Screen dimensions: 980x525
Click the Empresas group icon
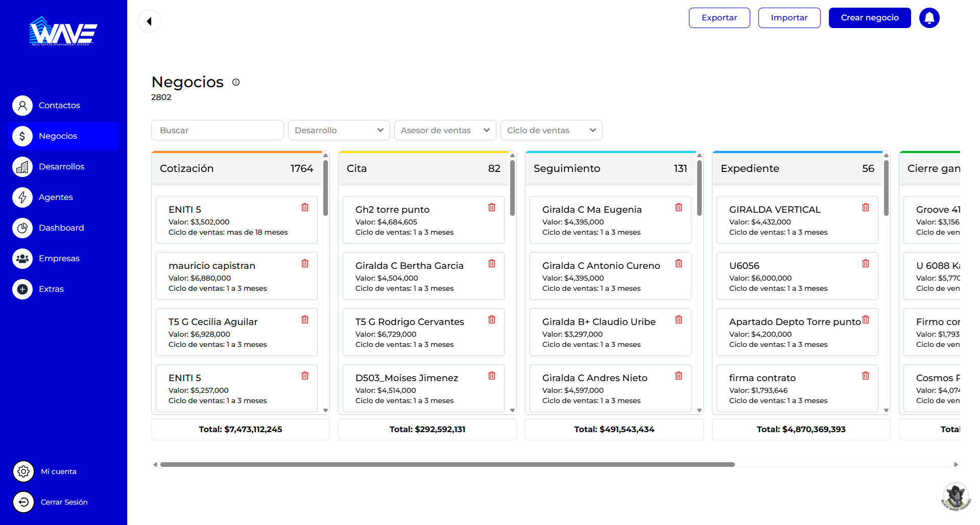(x=22, y=259)
